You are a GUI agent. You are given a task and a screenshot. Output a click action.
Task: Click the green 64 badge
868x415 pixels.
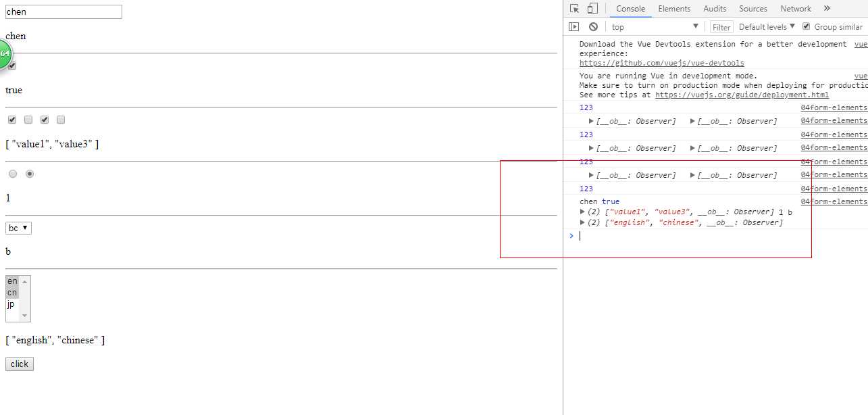click(4, 53)
